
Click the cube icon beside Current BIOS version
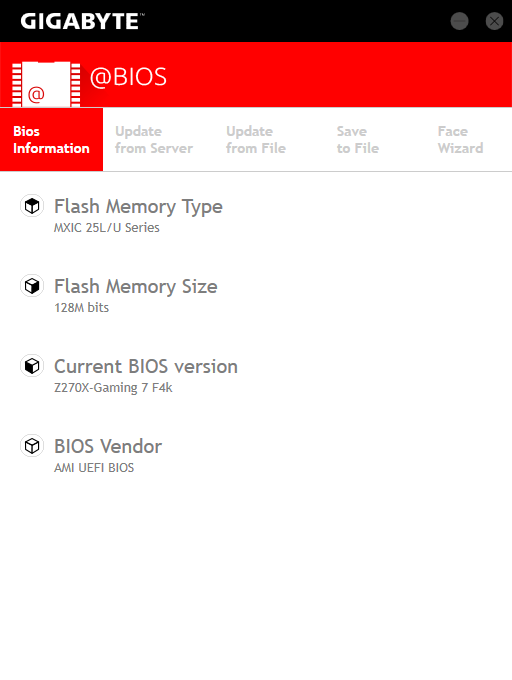coord(32,366)
